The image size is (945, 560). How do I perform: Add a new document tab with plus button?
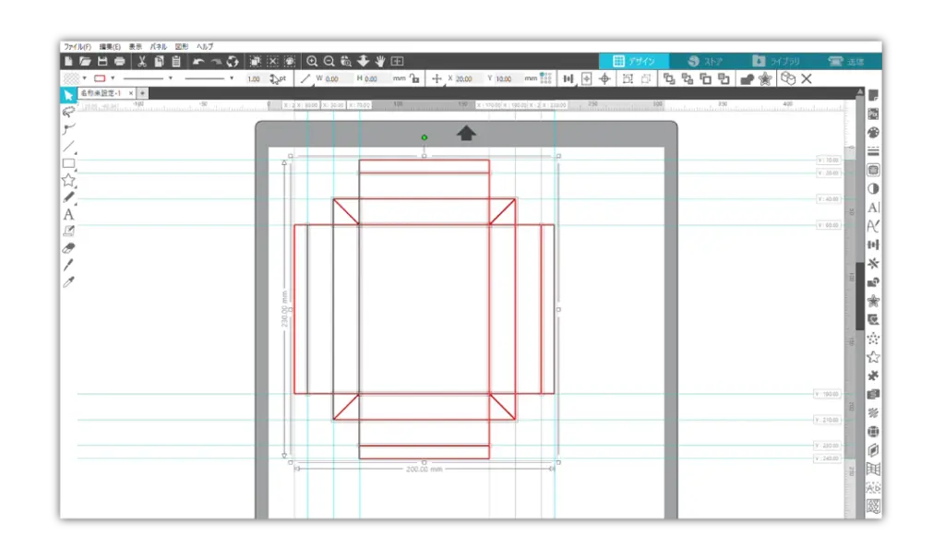[142, 93]
